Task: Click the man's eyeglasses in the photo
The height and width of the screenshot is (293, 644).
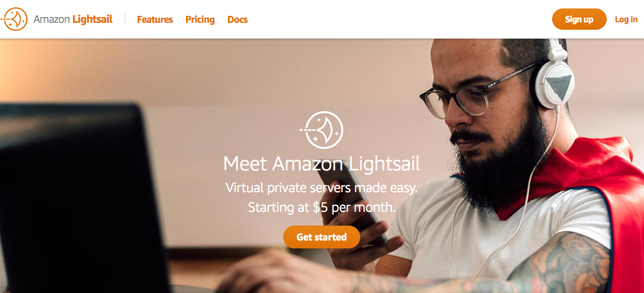Action: coord(468,94)
